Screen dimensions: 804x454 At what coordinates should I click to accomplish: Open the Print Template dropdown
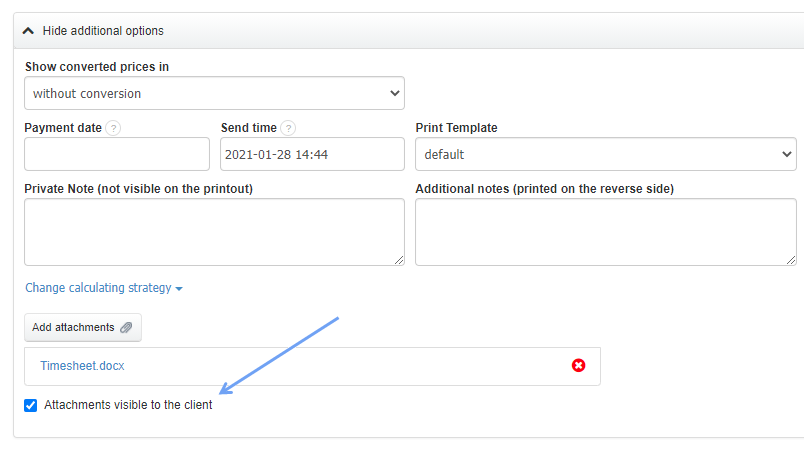pos(605,154)
